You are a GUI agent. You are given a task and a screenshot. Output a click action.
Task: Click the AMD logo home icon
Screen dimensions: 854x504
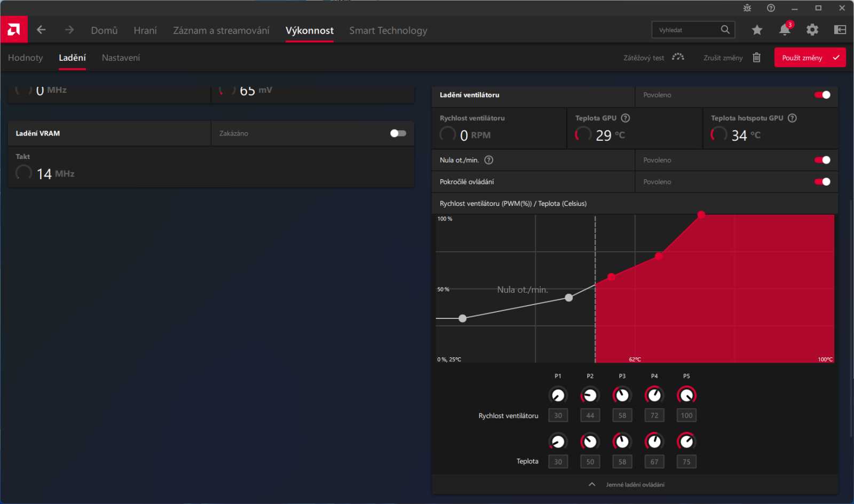click(x=14, y=30)
